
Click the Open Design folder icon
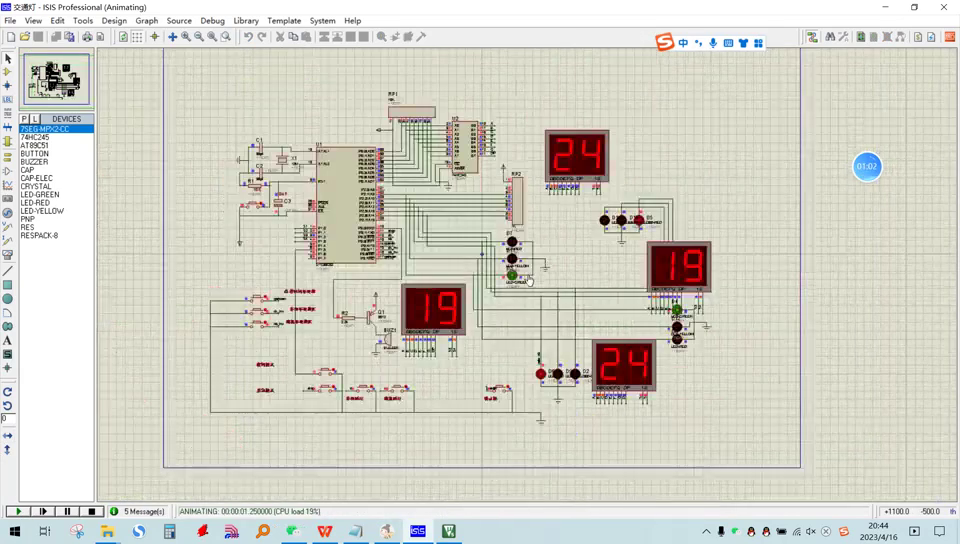[24, 37]
